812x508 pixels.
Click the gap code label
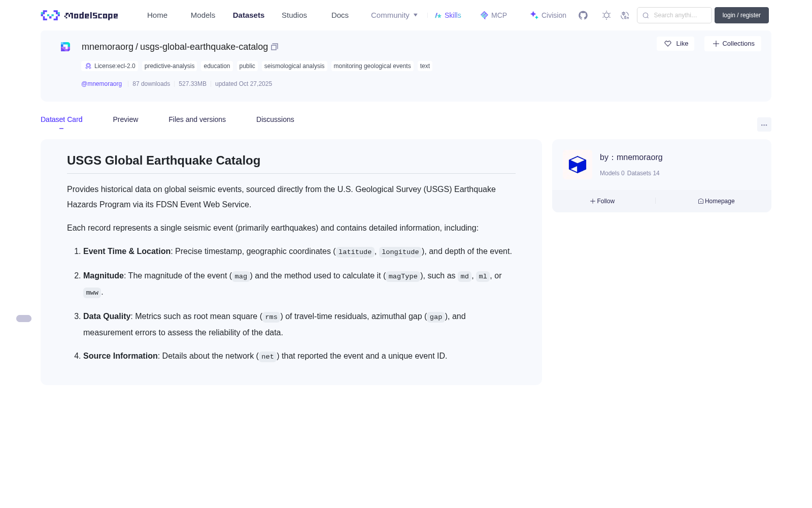coord(436,317)
